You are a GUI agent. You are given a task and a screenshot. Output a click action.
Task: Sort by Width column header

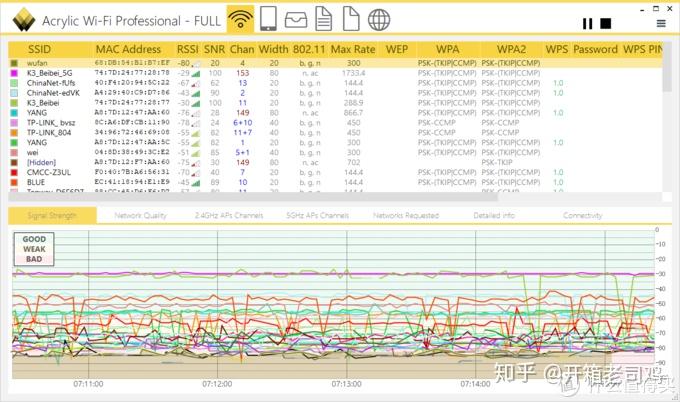(273, 49)
